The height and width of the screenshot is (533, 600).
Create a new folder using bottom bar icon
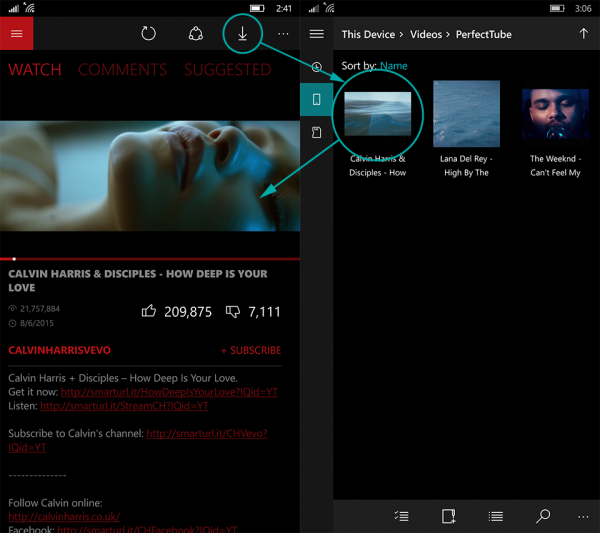click(448, 516)
